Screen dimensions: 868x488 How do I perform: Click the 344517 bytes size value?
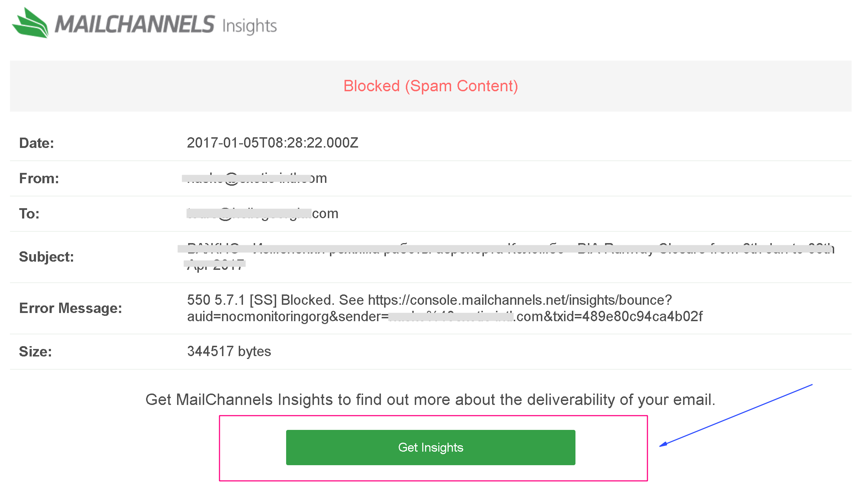(229, 351)
